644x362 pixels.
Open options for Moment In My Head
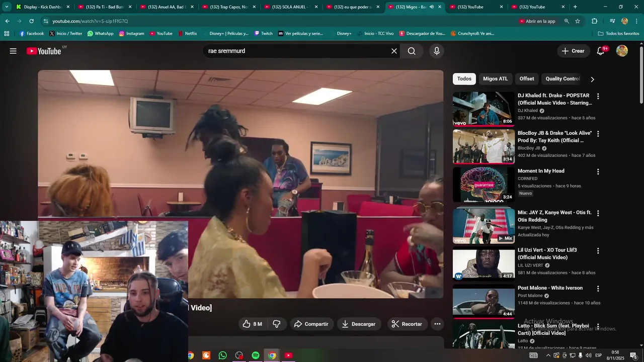click(x=598, y=171)
